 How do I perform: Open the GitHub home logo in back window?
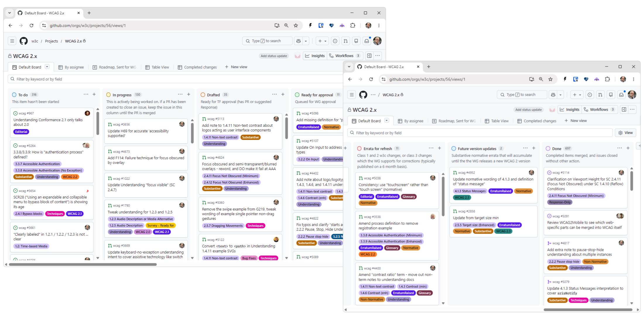click(23, 41)
